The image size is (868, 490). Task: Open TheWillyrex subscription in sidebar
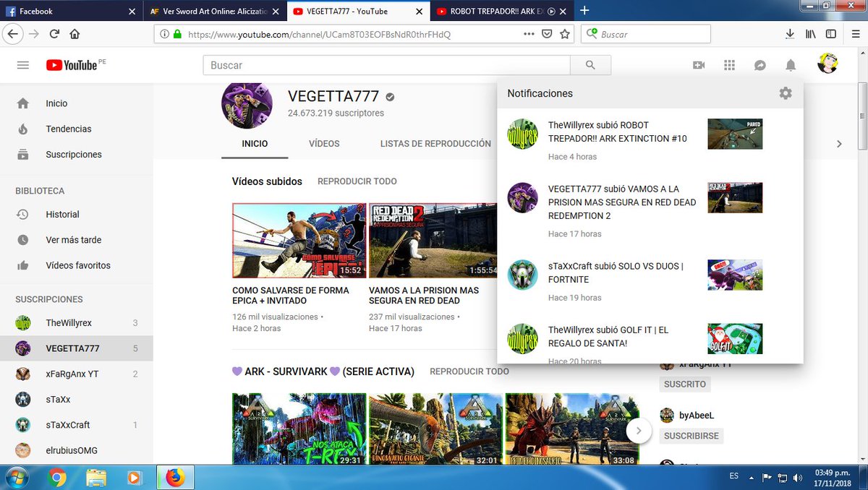pyautogui.click(x=77, y=323)
